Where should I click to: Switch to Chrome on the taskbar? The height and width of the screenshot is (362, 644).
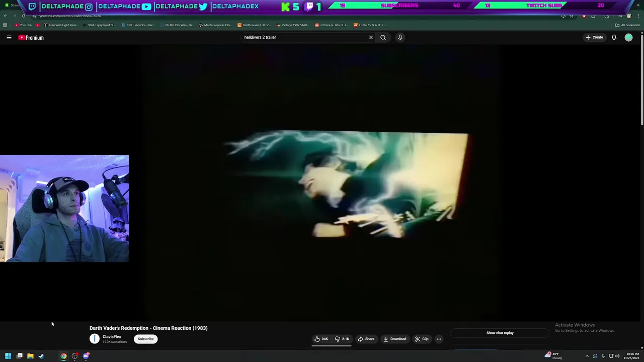(63, 356)
